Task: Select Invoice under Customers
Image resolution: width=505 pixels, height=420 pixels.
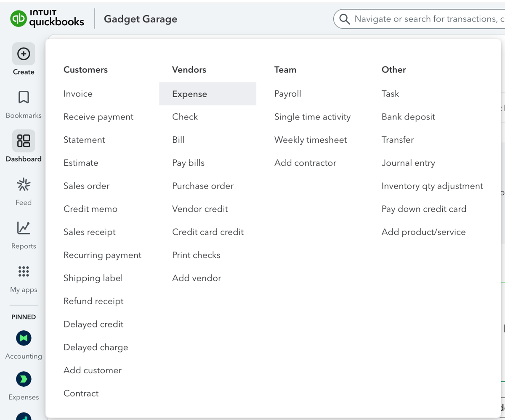Action: 78,94
